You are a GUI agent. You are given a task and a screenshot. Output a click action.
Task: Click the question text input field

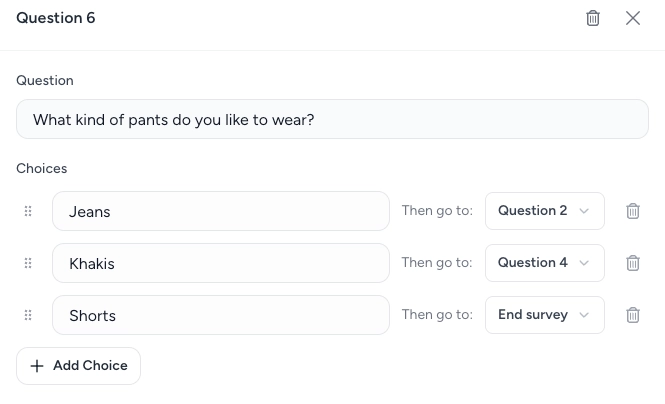click(332, 119)
